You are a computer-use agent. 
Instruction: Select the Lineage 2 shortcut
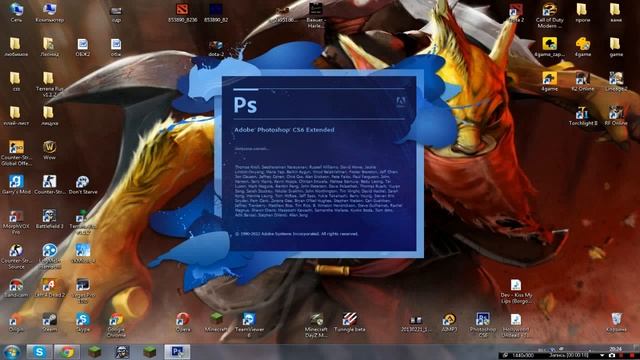click(x=616, y=81)
